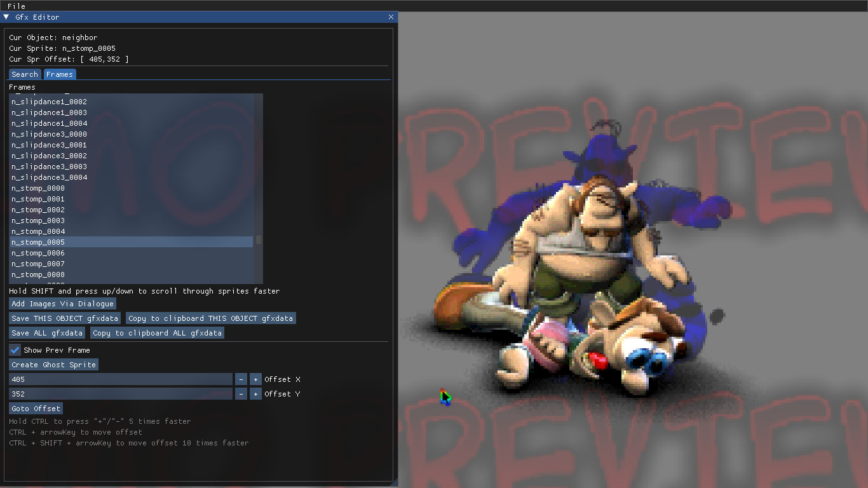868x488 pixels.
Task: Close the Gfx Editor window
Action: click(391, 17)
